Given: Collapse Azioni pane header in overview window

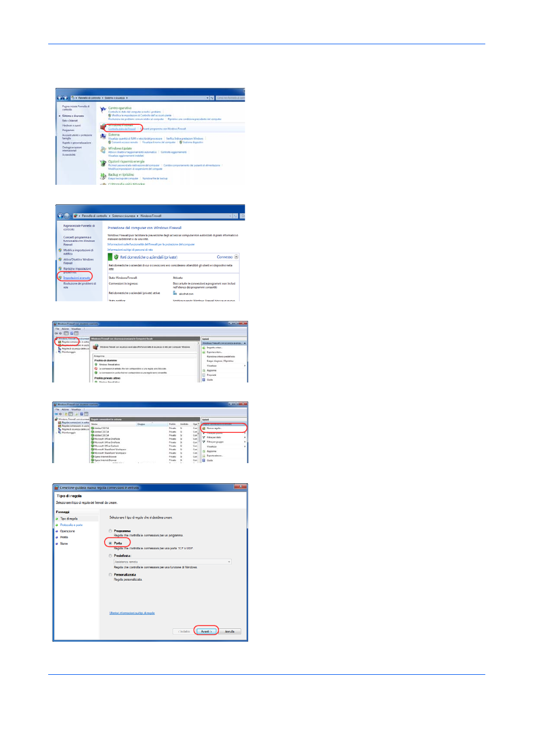Looking at the screenshot, I should pos(245,343).
